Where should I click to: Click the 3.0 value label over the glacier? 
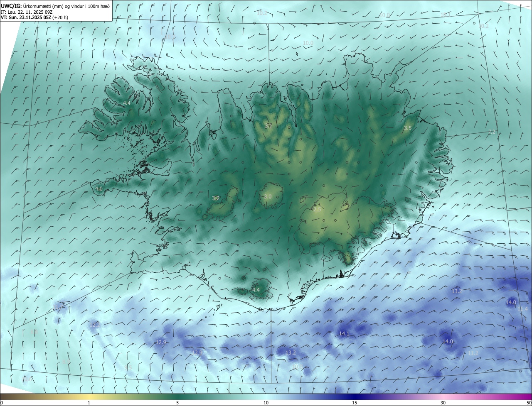click(268, 196)
